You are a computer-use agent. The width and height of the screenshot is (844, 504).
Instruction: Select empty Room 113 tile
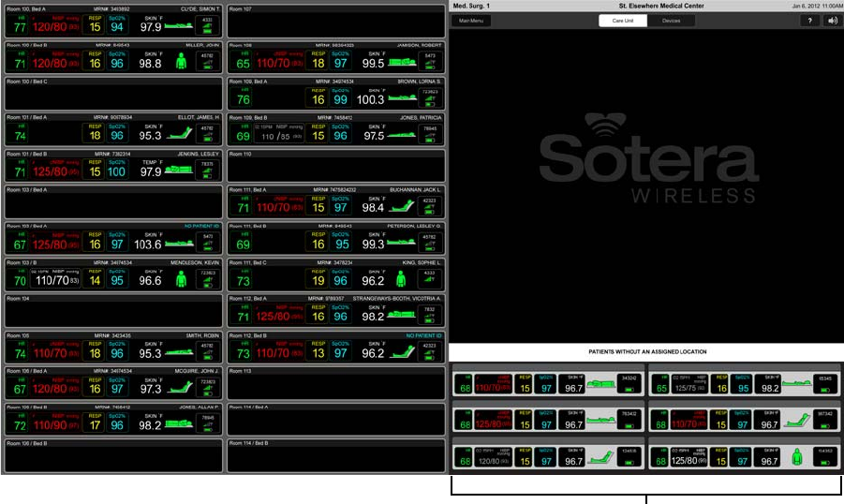[336, 383]
